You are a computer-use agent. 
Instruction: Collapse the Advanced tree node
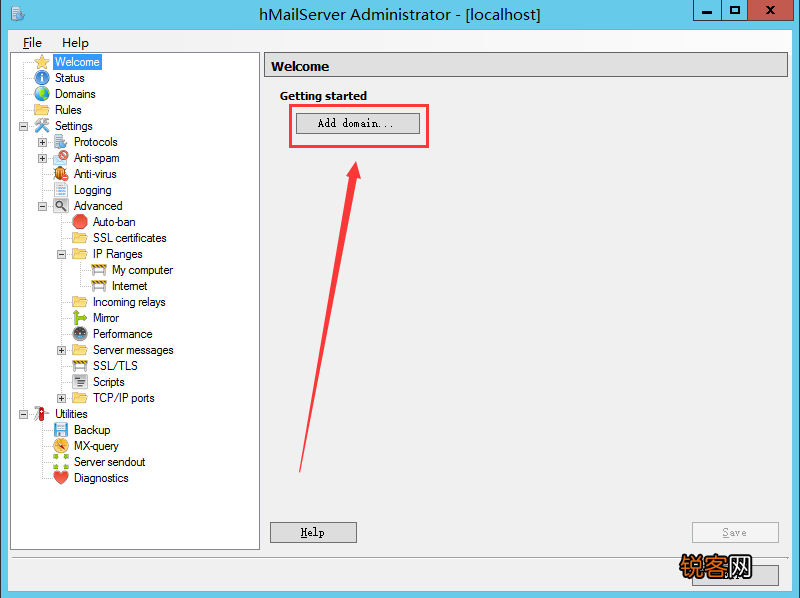(42, 206)
